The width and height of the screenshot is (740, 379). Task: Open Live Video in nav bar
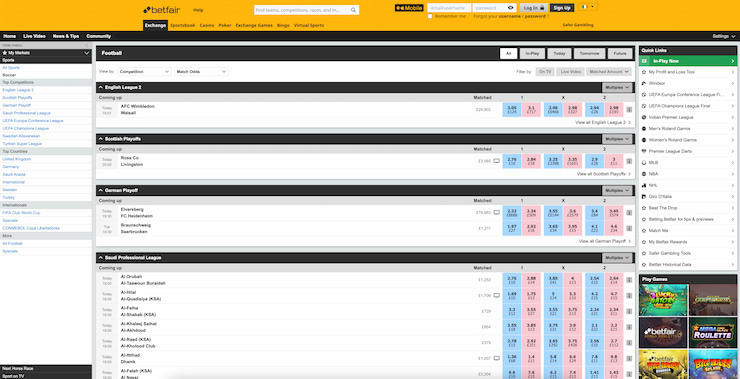[34, 36]
